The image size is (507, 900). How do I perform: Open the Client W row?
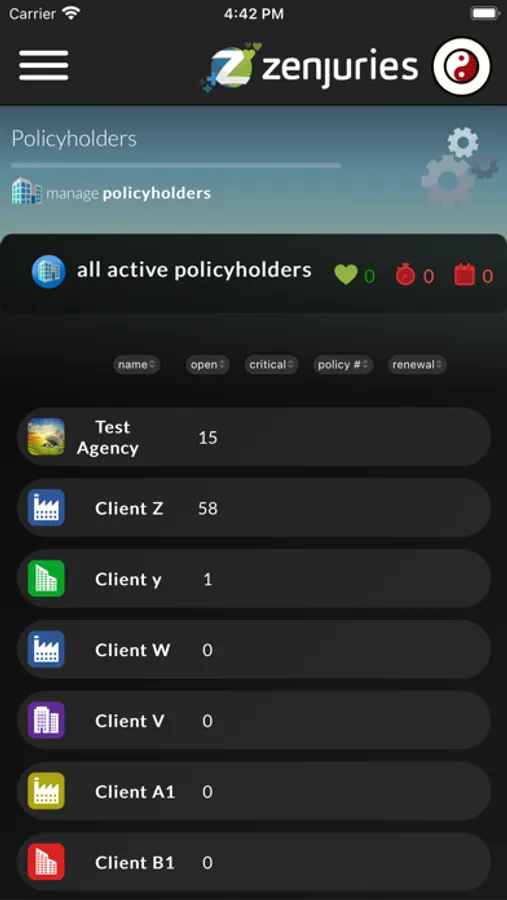(x=254, y=650)
